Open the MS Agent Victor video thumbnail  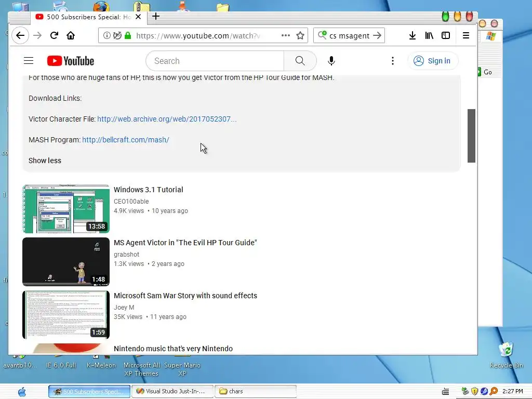click(x=66, y=262)
